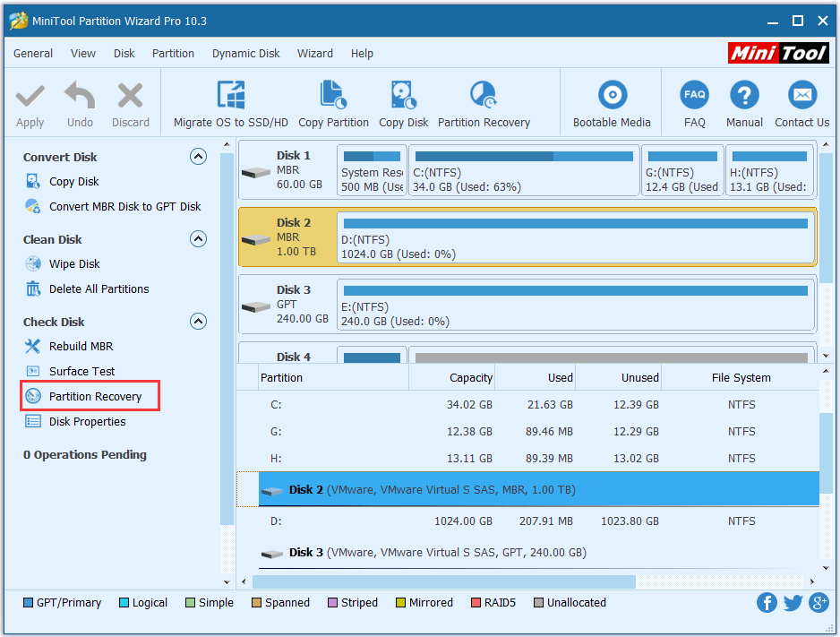This screenshot has width=840, height=637.
Task: Launch Copy Disk from the toolbar
Action: coord(403,95)
